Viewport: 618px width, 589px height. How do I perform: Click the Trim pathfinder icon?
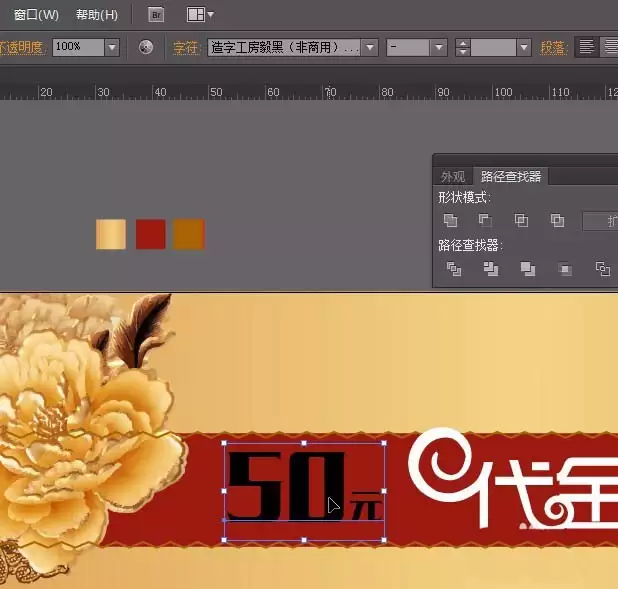pyautogui.click(x=491, y=269)
